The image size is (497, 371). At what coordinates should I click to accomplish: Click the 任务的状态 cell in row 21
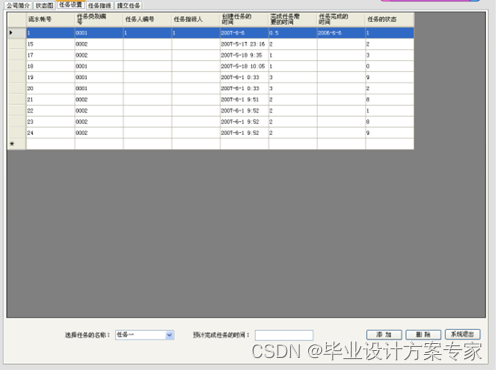tap(390, 99)
